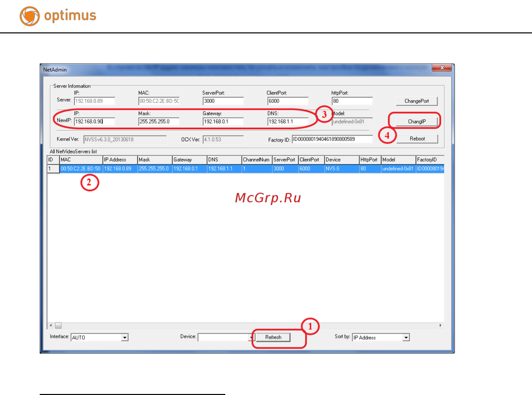Click horizontal scrollbar left arrow
532x395 pixels.
pos(51,325)
